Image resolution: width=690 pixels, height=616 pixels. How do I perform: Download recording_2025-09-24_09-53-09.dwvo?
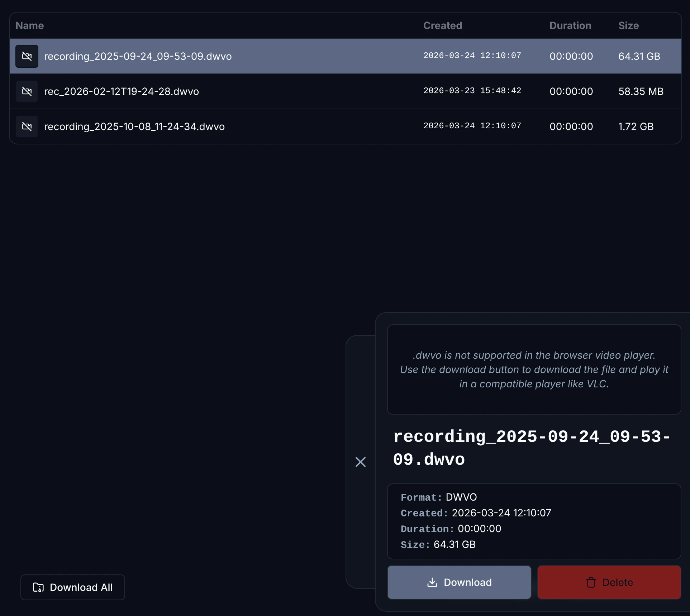459,582
